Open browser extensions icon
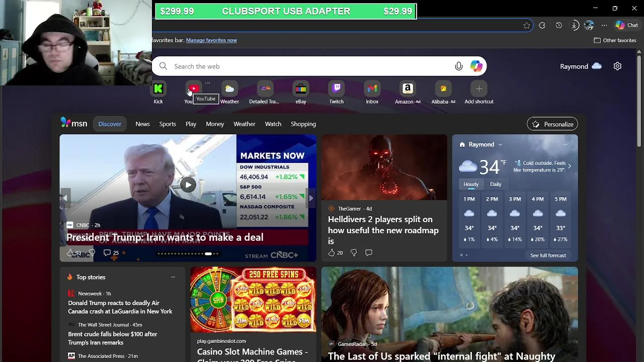 click(542, 25)
